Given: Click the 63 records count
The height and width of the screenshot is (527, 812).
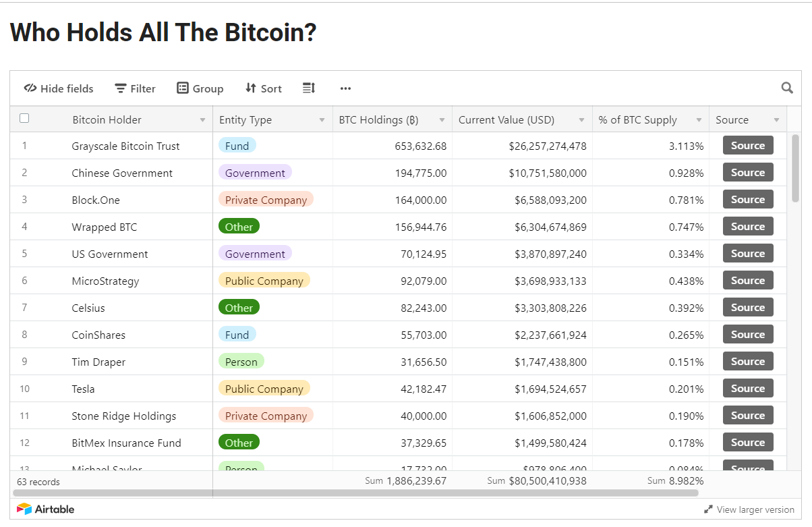Looking at the screenshot, I should pyautogui.click(x=38, y=482).
